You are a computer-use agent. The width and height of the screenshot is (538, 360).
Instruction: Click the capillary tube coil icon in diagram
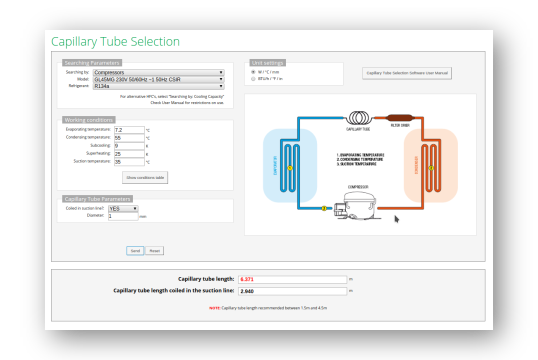pos(359,118)
